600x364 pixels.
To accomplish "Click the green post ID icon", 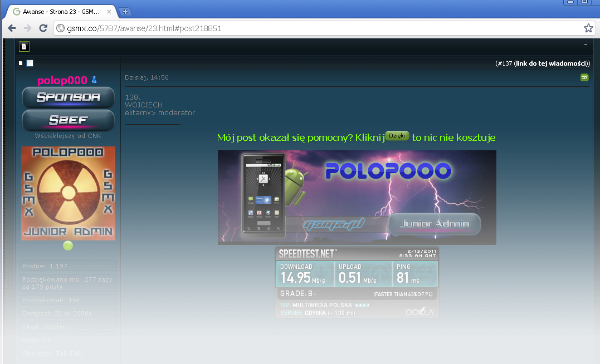I will click(584, 77).
